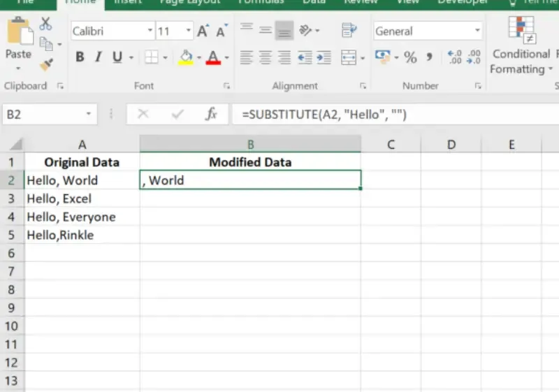
Task: Click the Middle Align icon
Action: 266,30
